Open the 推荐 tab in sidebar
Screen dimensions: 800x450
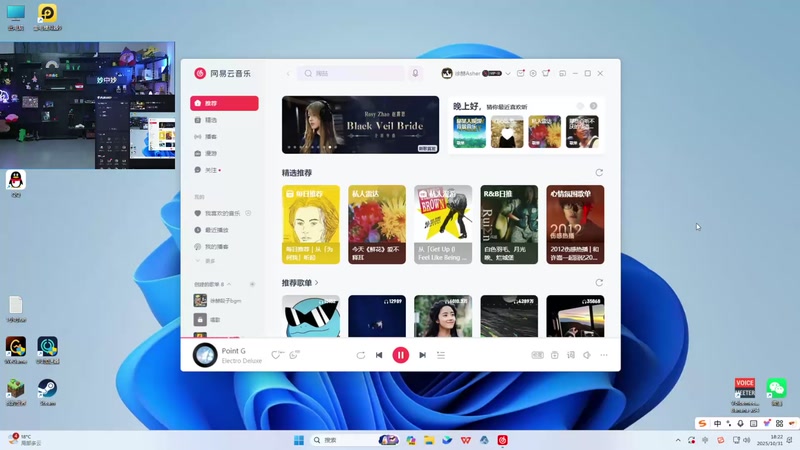[x=224, y=103]
